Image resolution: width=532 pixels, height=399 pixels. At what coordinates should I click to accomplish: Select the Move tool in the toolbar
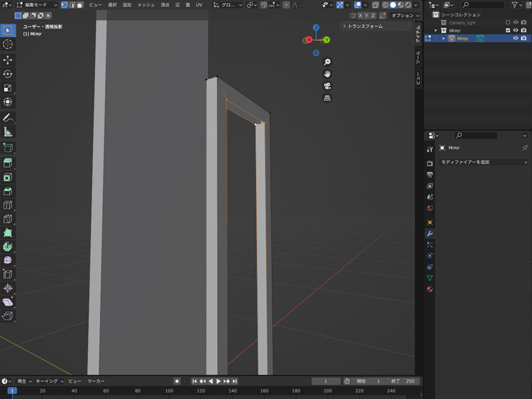coord(8,60)
